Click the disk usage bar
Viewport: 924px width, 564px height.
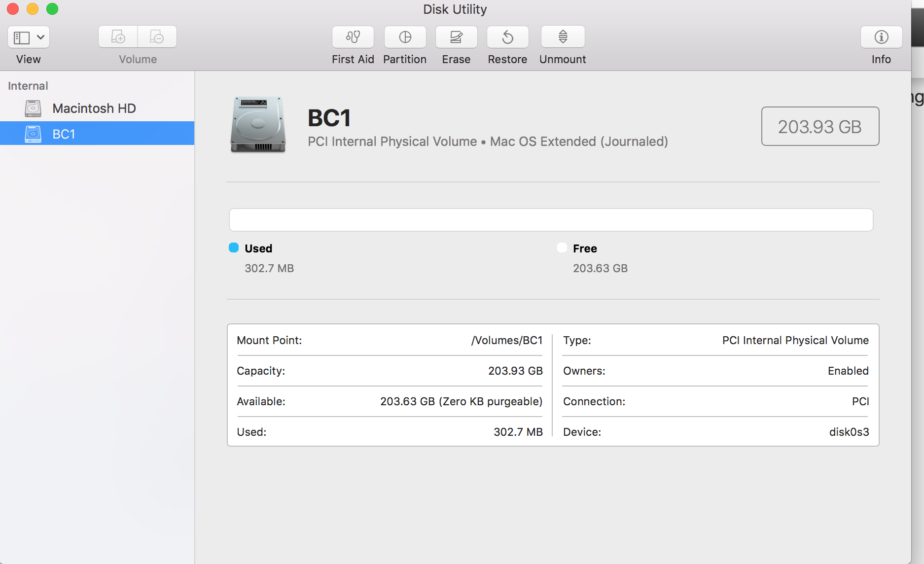coord(551,220)
